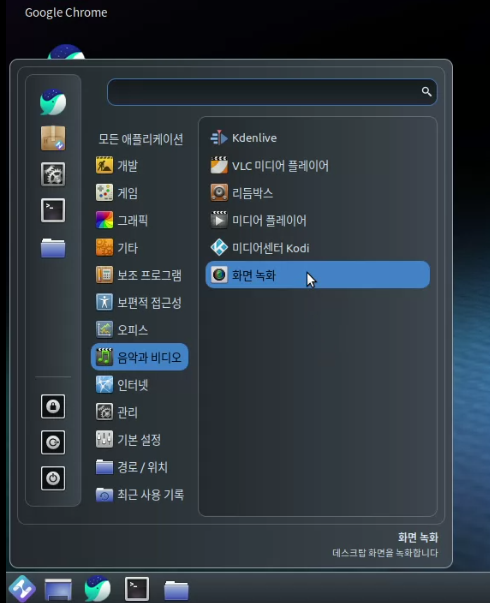Open Whale browser from taskbar

pyautogui.click(x=97, y=588)
